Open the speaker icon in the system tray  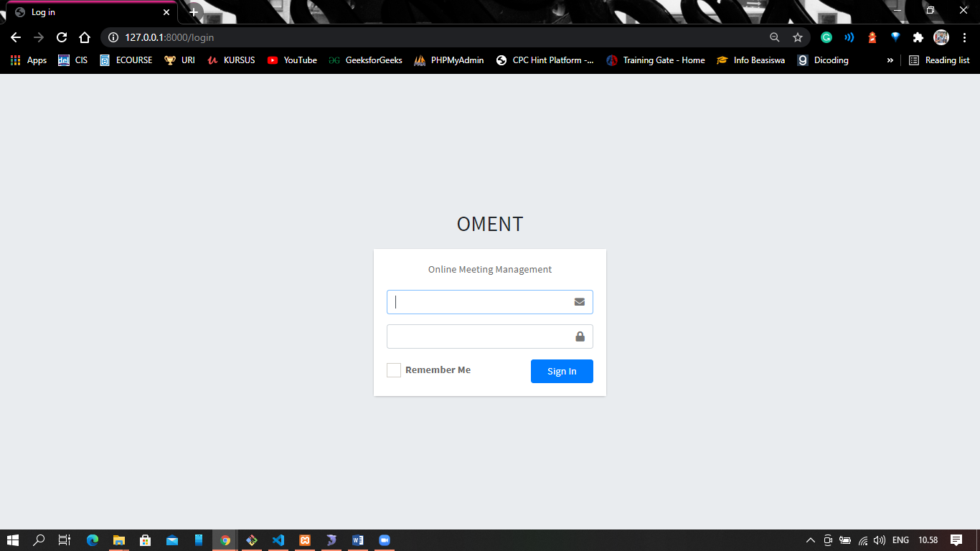click(880, 540)
